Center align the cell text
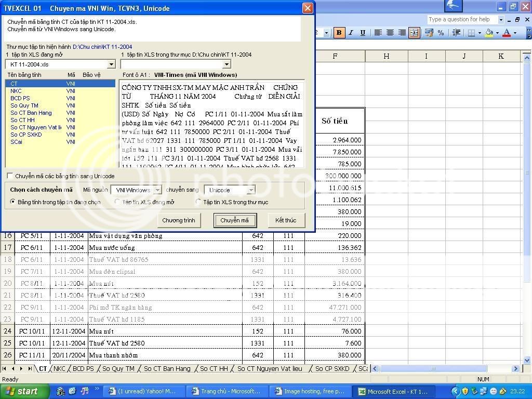Screen dimensions: 532x399 tap(390, 33)
